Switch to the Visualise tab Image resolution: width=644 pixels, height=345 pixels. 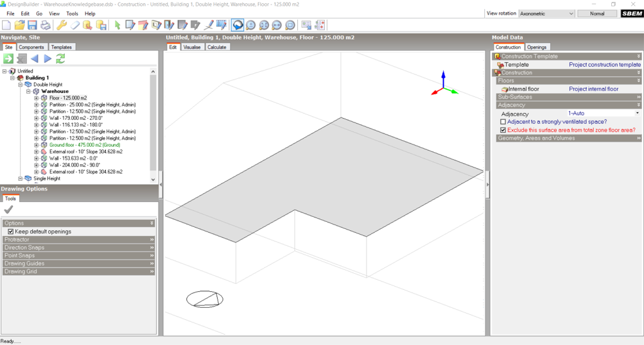point(191,47)
